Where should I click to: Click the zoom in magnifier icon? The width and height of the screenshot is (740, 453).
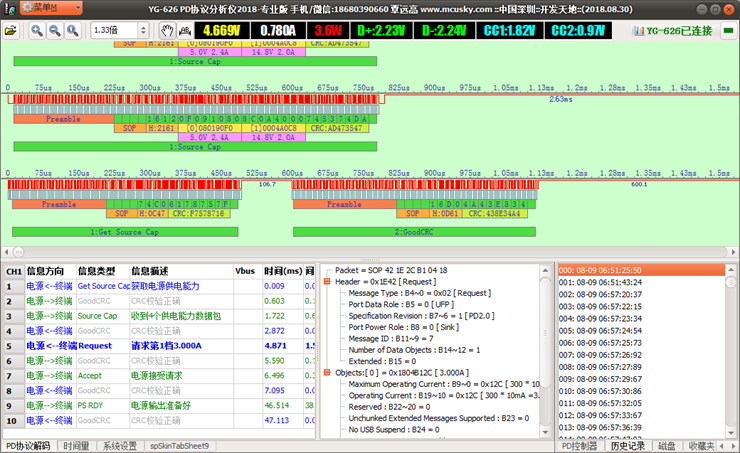tap(37, 31)
